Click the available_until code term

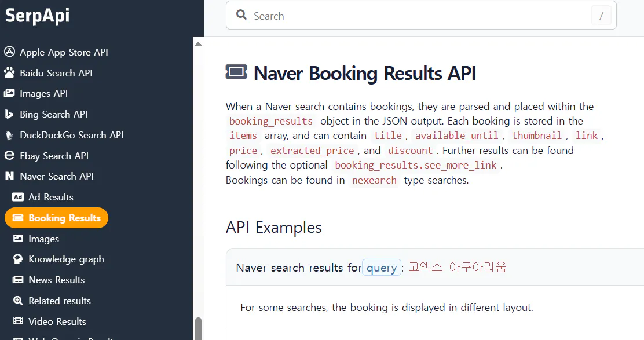(x=456, y=136)
